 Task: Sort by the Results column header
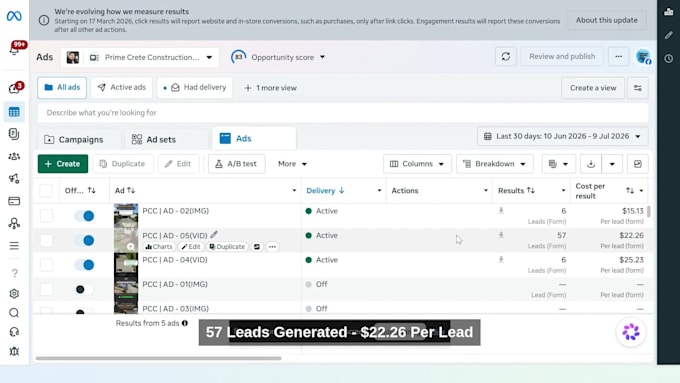click(516, 190)
